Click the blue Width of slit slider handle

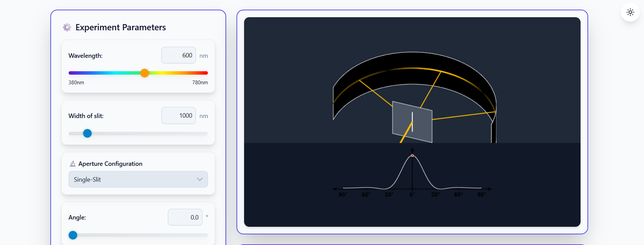[88, 134]
